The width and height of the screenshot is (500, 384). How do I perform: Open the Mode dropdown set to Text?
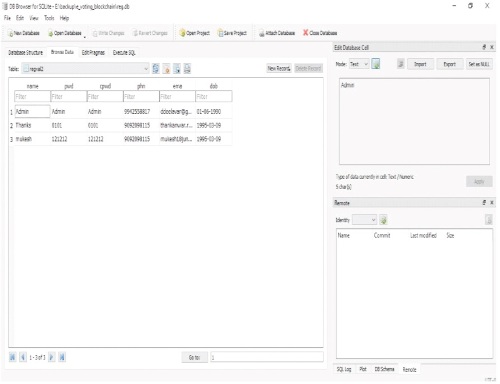(x=359, y=64)
